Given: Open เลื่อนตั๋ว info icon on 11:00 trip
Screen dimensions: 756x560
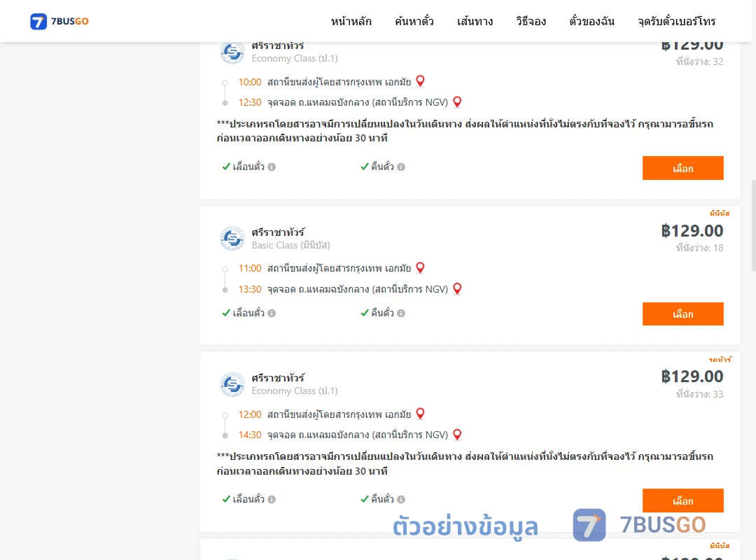Looking at the screenshot, I should [272, 313].
